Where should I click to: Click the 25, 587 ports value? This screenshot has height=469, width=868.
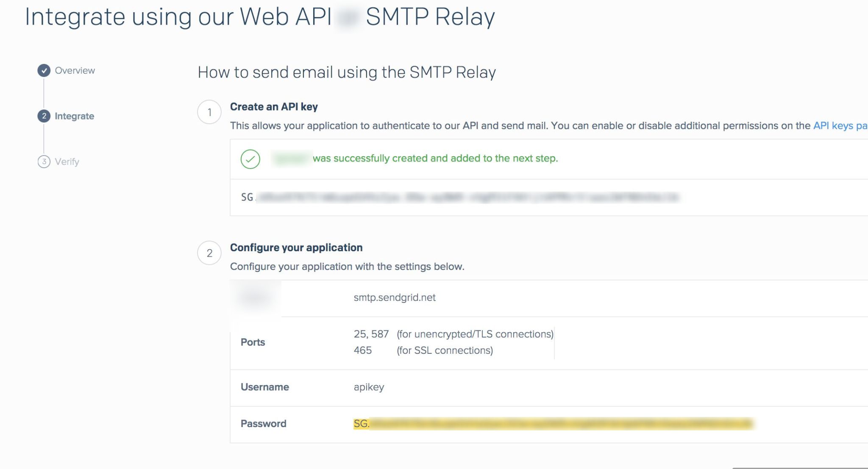tap(371, 334)
